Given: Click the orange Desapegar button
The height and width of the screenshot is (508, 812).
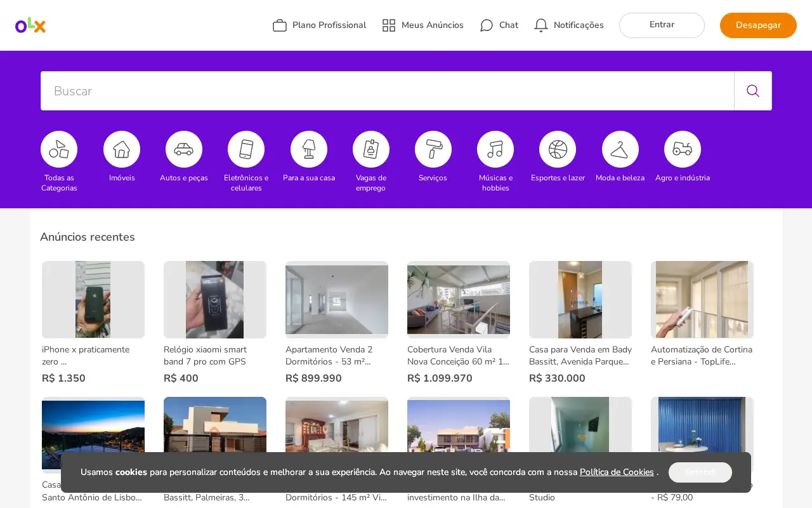Looking at the screenshot, I should pyautogui.click(x=758, y=25).
